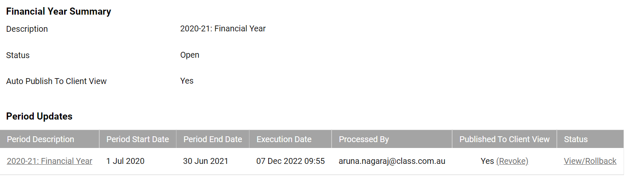Image resolution: width=644 pixels, height=181 pixels.
Task: Open the 2020-21: Financial Year period link
Action: tap(50, 161)
